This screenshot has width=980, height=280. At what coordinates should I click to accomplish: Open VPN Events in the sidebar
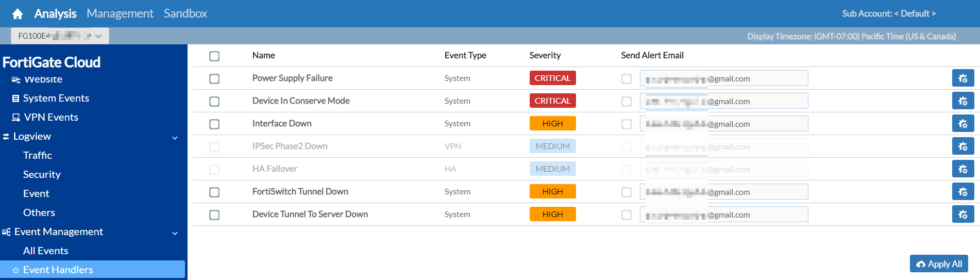coord(51,117)
